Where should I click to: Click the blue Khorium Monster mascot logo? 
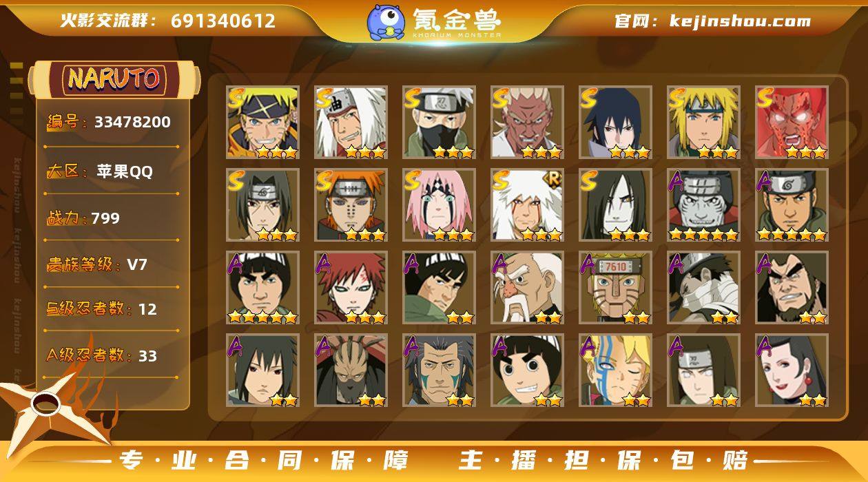click(386, 21)
